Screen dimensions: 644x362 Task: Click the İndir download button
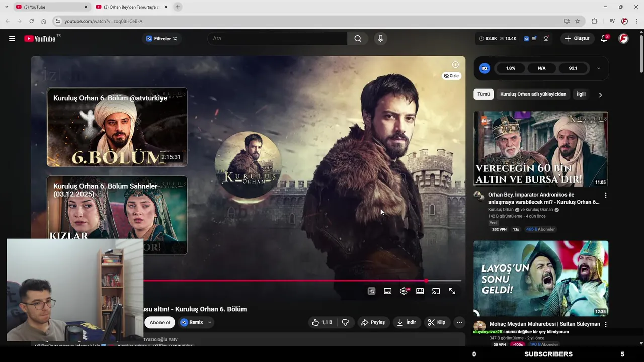pyautogui.click(x=407, y=322)
